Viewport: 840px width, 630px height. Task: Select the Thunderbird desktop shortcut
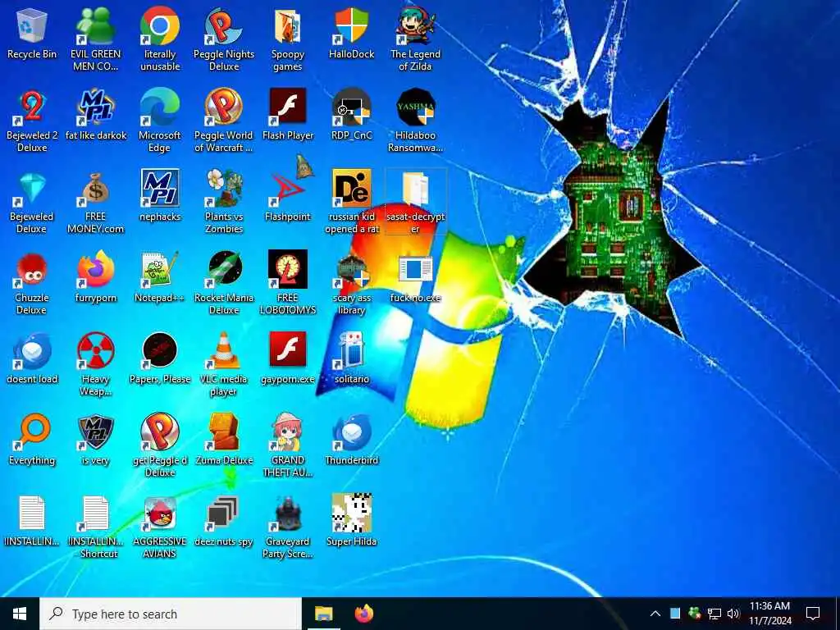(351, 440)
